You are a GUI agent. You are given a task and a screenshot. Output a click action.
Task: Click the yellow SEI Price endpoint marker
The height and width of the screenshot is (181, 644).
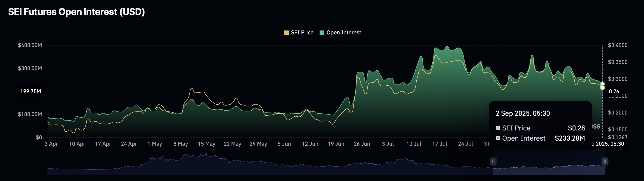click(x=602, y=88)
